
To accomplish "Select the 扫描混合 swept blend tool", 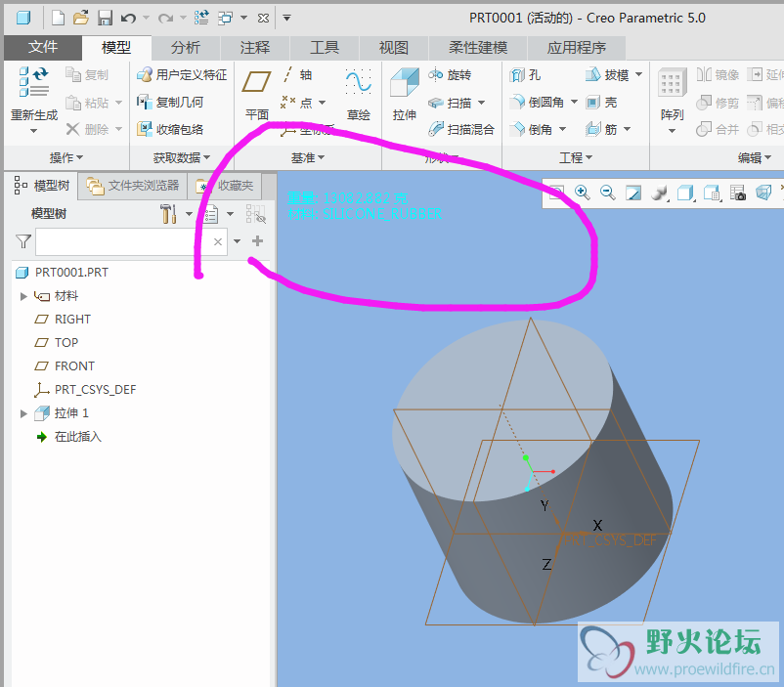I will (x=461, y=130).
